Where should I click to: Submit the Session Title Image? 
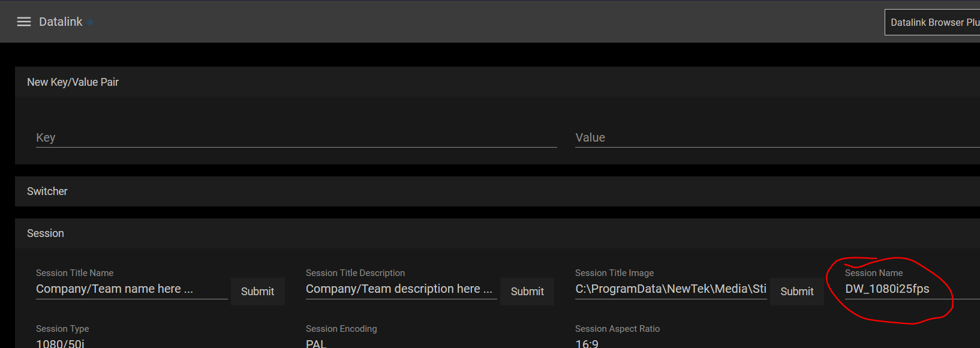tap(796, 292)
